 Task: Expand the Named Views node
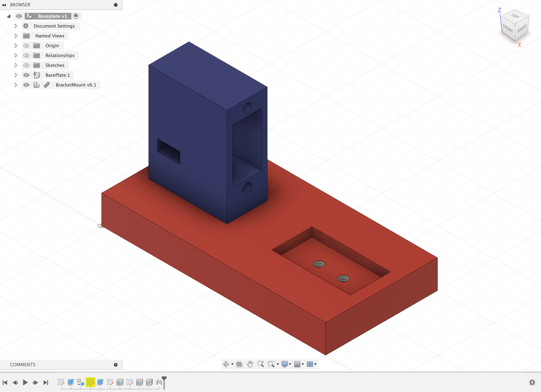[x=16, y=36]
